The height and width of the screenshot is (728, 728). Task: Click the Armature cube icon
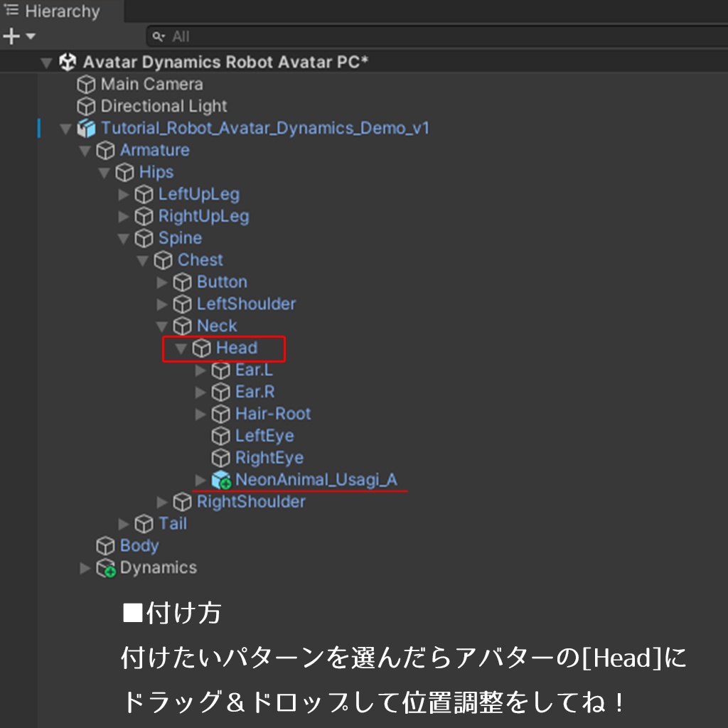tap(105, 151)
